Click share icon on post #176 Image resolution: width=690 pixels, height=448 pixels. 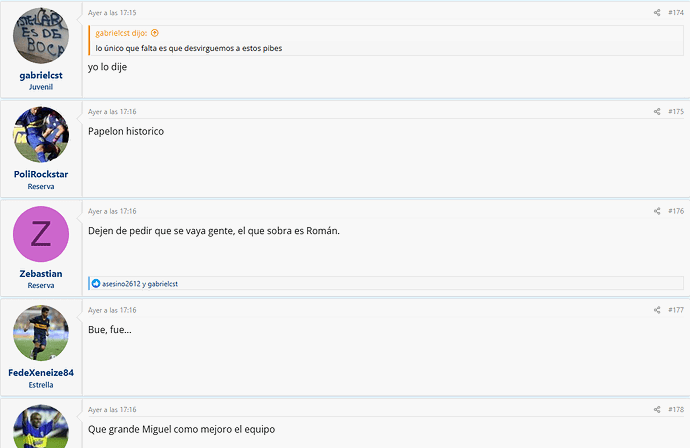click(657, 211)
